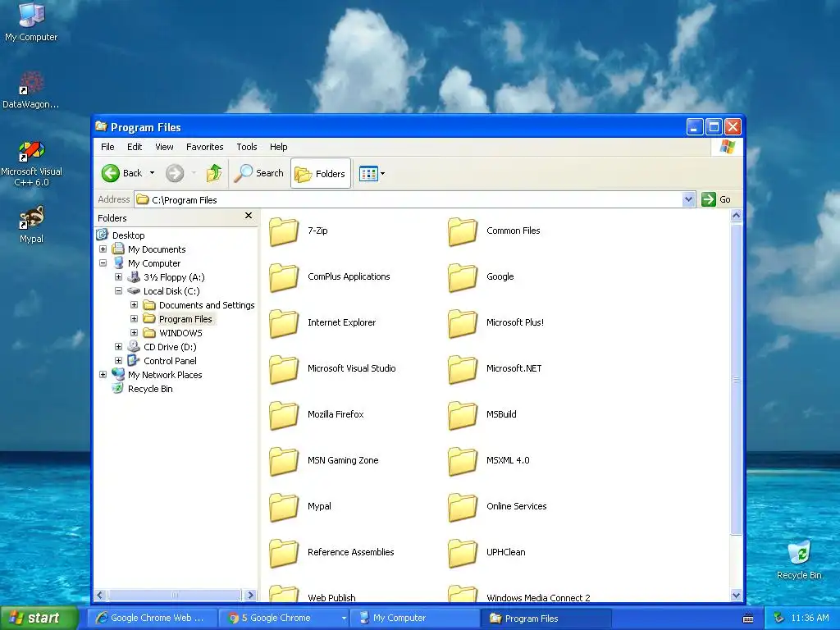Click the Start button
Image resolution: width=840 pixels, height=630 pixels.
(39, 618)
